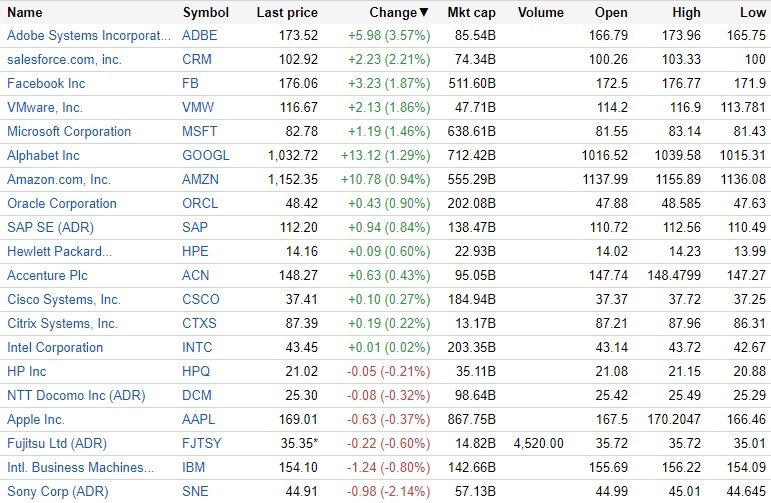Viewport: 771px width, 503px height.
Task: Open the Oracle Corporation link
Action: 62,203
